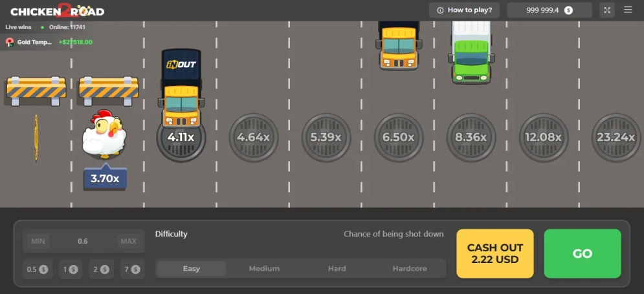This screenshot has height=294, width=644.
Task: Select Medium difficulty
Action: point(264,269)
